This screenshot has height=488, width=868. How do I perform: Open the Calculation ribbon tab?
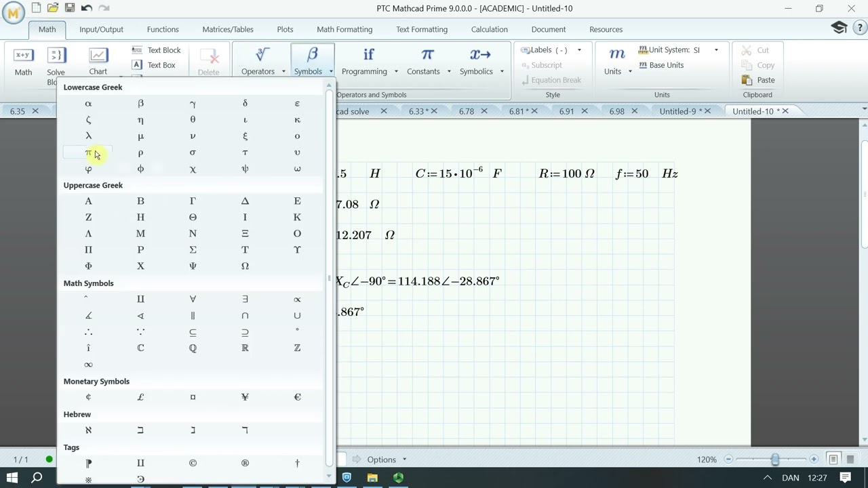click(490, 29)
